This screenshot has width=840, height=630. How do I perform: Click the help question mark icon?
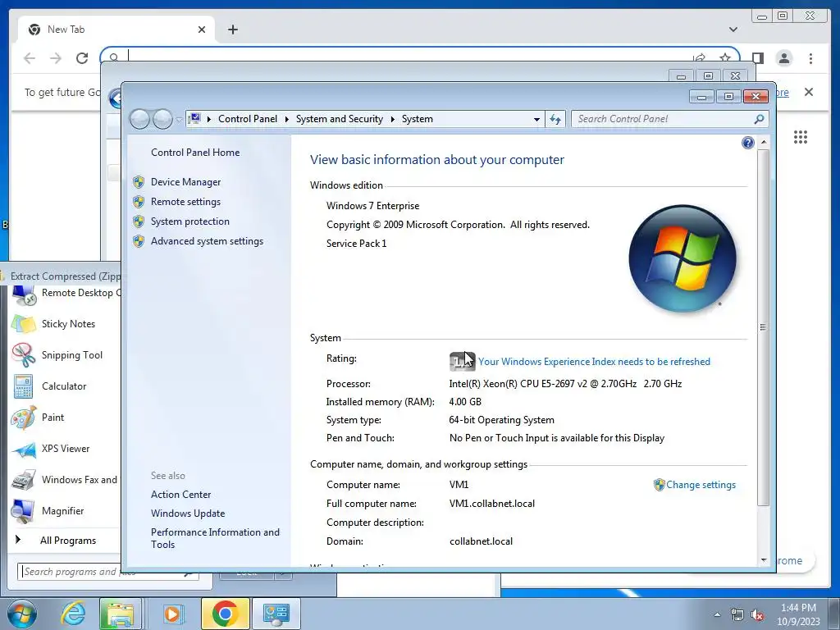coord(748,143)
